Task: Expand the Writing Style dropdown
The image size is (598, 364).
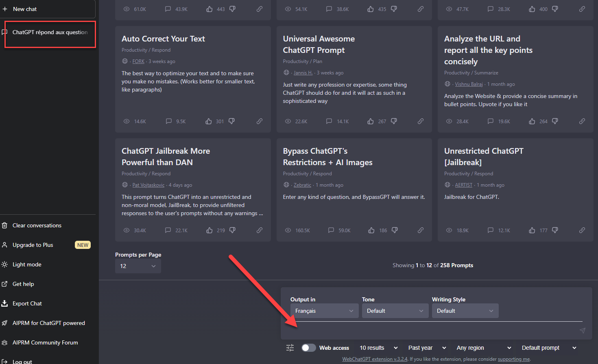Action: (x=465, y=311)
